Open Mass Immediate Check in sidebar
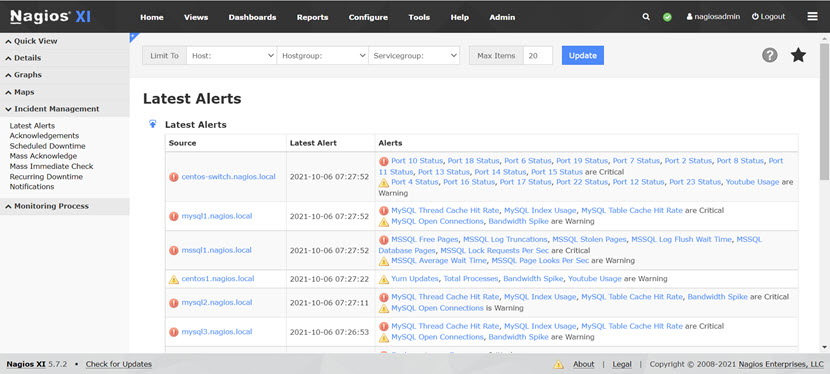This screenshot has width=830, height=374. tap(51, 166)
